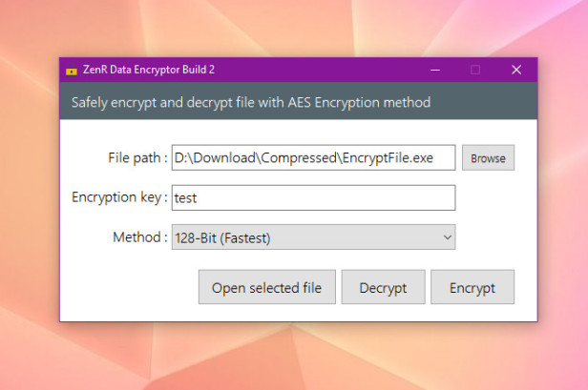Viewport: 588px width, 390px height.
Task: Expand Method list using the chevron arrow
Action: pos(447,237)
